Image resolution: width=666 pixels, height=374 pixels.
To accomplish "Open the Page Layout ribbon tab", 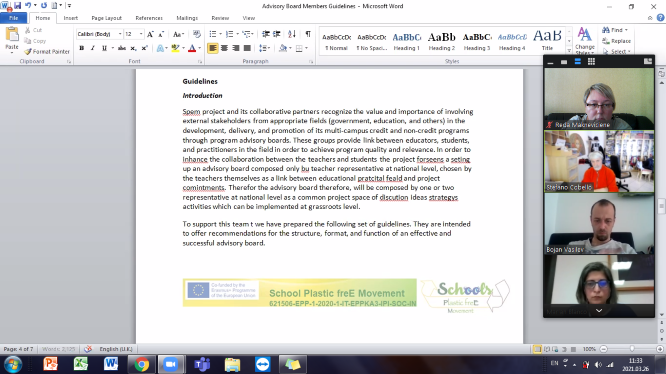I will pos(107,18).
